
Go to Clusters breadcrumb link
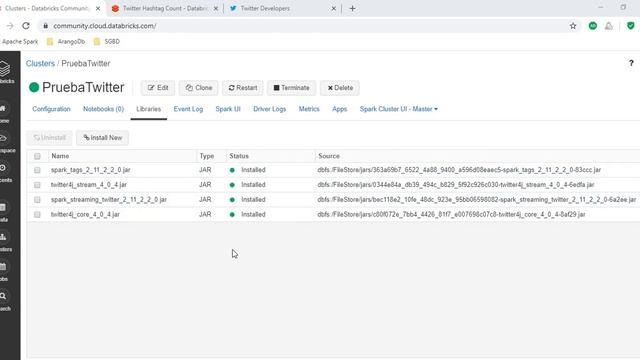(x=40, y=63)
